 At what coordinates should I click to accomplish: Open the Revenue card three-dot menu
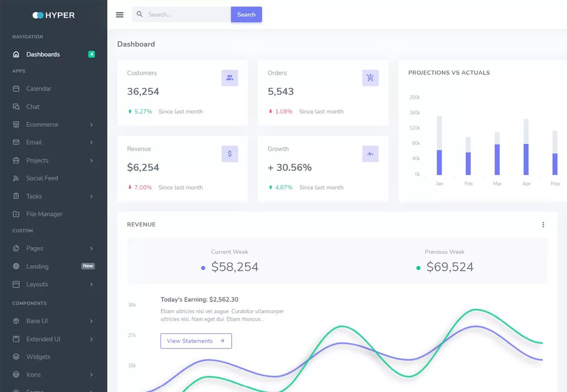(x=543, y=225)
